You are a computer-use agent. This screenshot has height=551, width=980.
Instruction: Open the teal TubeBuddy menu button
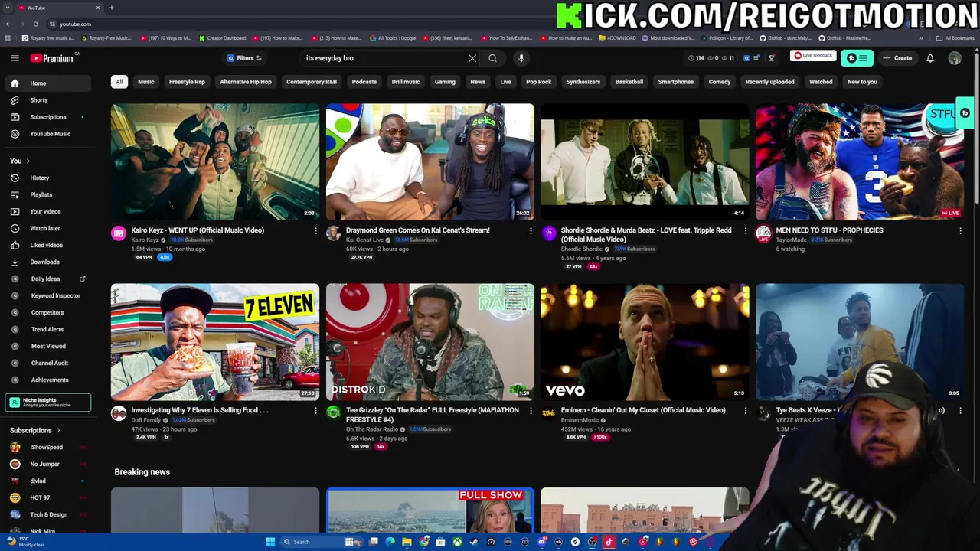tap(857, 58)
